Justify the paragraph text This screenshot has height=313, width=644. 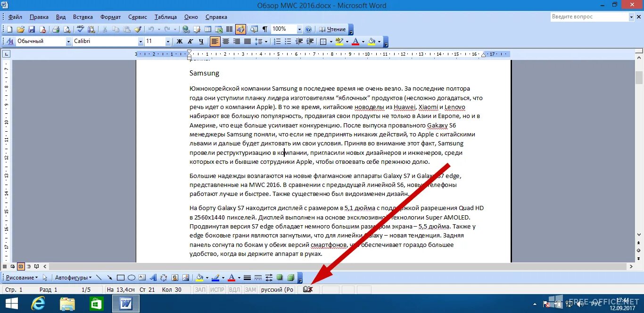pos(247,42)
